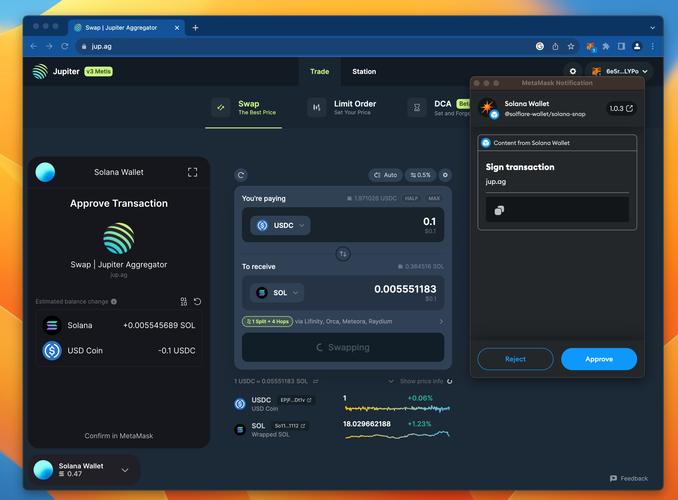Expand the Solana Wallet panel to fullscreen

[192, 172]
